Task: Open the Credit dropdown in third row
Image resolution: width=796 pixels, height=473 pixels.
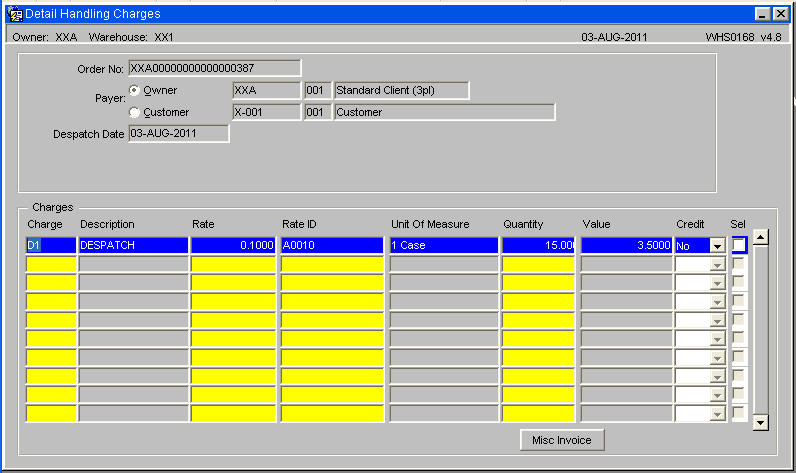Action: tap(717, 283)
